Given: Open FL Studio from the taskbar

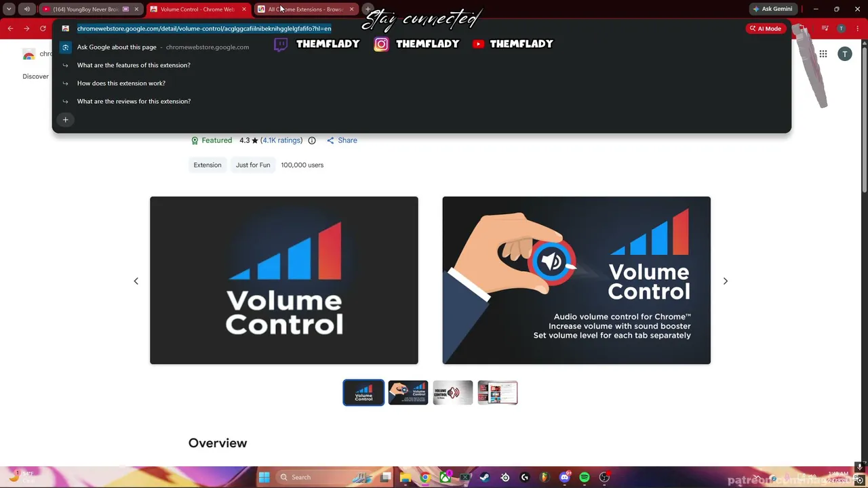Looking at the screenshot, I should click(544, 477).
